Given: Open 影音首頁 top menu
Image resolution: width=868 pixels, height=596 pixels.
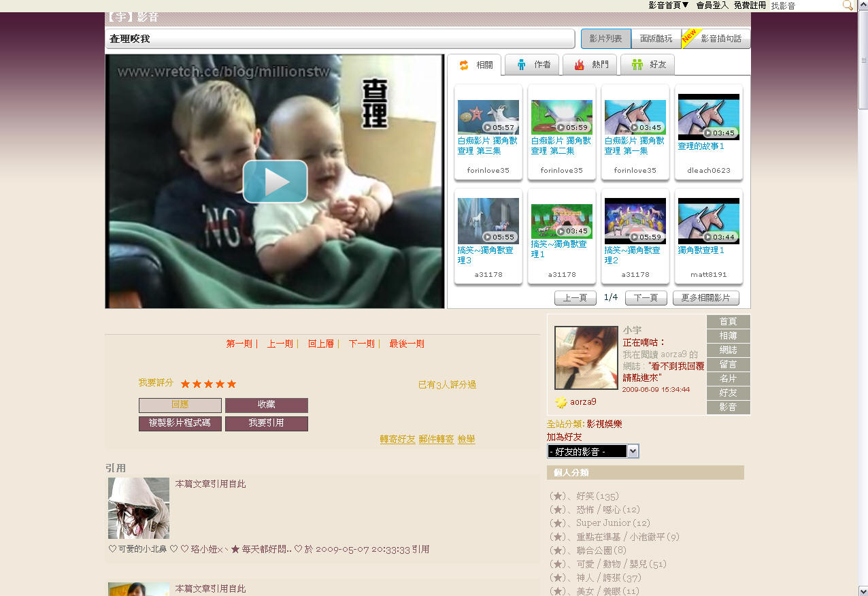Looking at the screenshot, I should pyautogui.click(x=669, y=5).
